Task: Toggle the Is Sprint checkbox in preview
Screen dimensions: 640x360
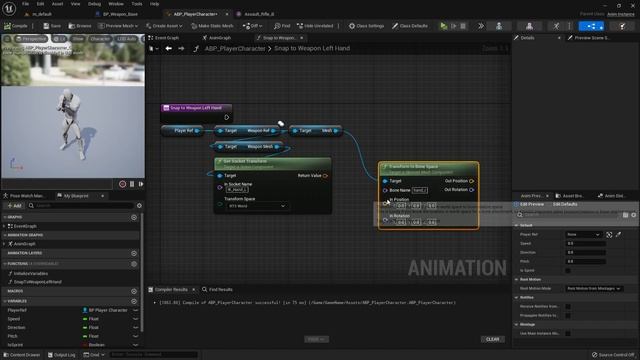Action: click(x=568, y=271)
